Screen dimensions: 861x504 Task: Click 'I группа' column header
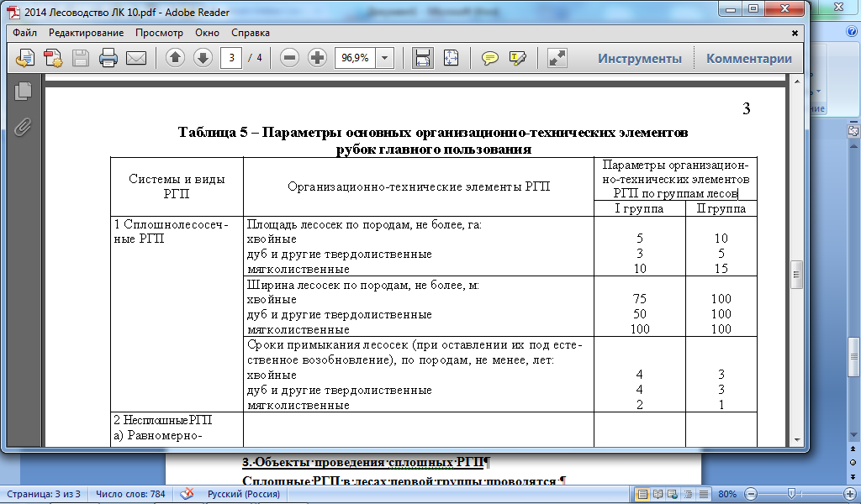639,208
